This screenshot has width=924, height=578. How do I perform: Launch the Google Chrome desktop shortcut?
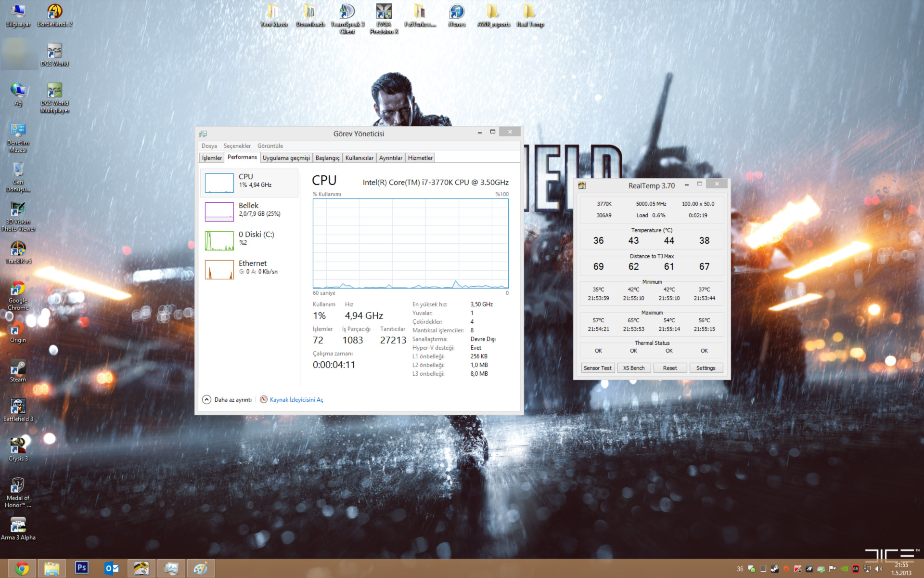tap(18, 295)
